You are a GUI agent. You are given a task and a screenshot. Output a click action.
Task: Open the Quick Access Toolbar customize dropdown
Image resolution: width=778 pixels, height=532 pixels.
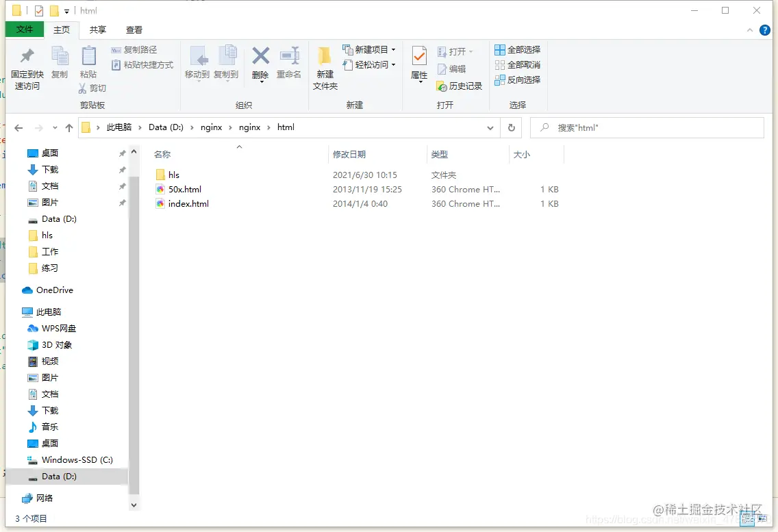tap(66, 11)
